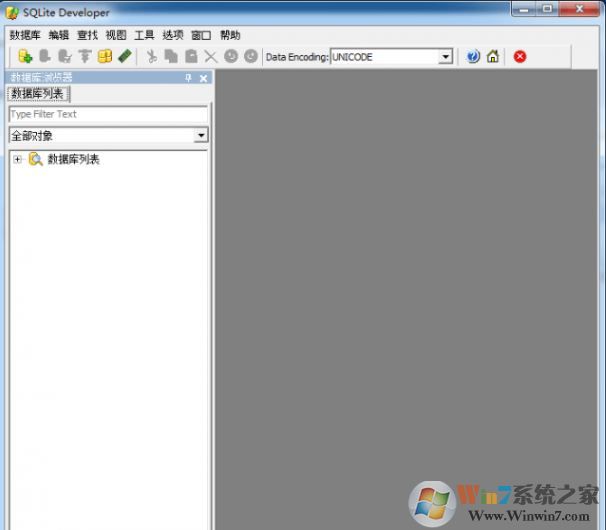Viewport: 606px width, 530px height.
Task: Click the first gray round clock icon
Action: (231, 56)
